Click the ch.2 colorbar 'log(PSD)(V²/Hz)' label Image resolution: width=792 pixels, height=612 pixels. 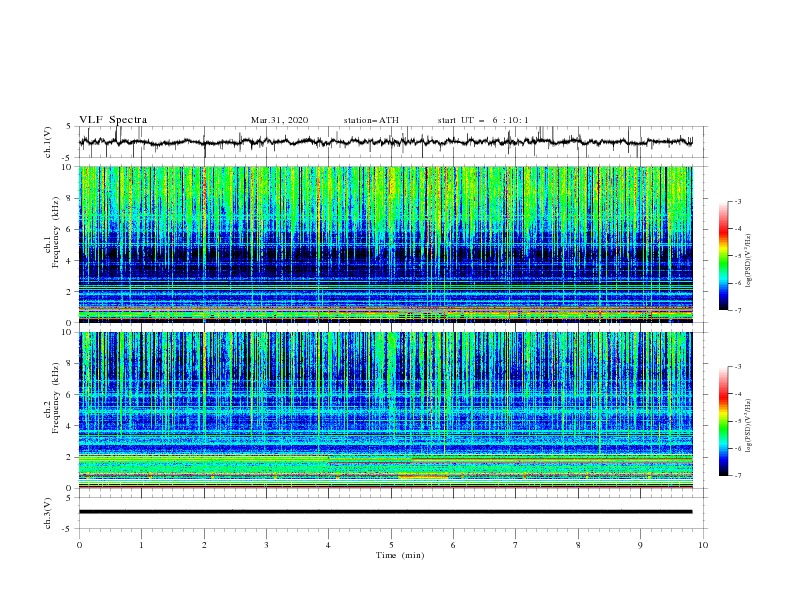(x=749, y=425)
